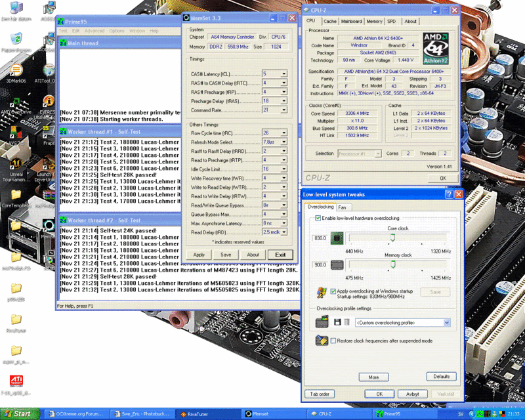Click the GPU core chip icon beside Core clock

(337, 238)
